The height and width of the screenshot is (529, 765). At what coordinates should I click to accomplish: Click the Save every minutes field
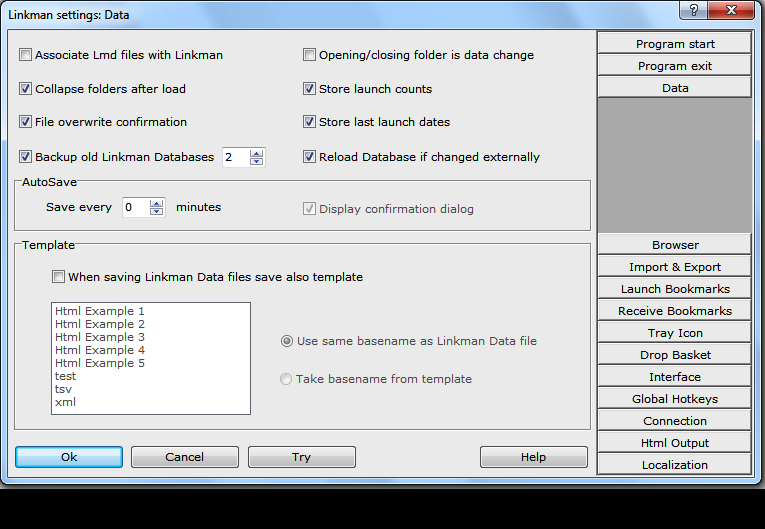click(x=136, y=207)
